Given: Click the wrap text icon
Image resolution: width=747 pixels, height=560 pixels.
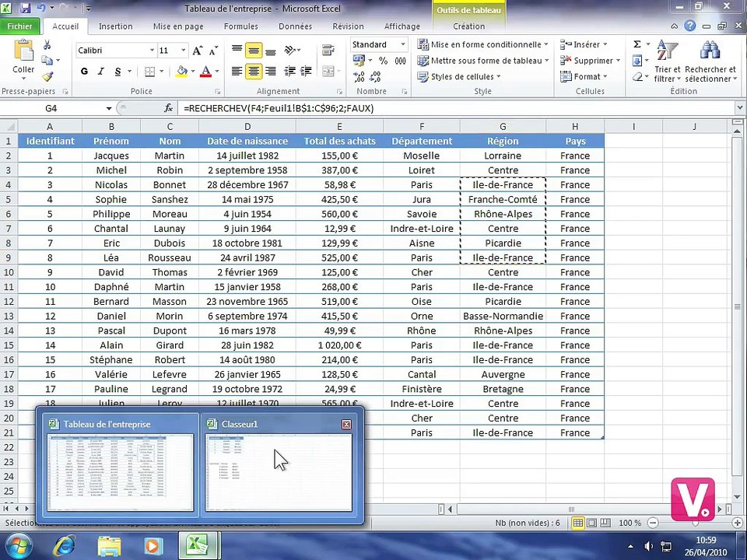Looking at the screenshot, I should coord(328,51).
